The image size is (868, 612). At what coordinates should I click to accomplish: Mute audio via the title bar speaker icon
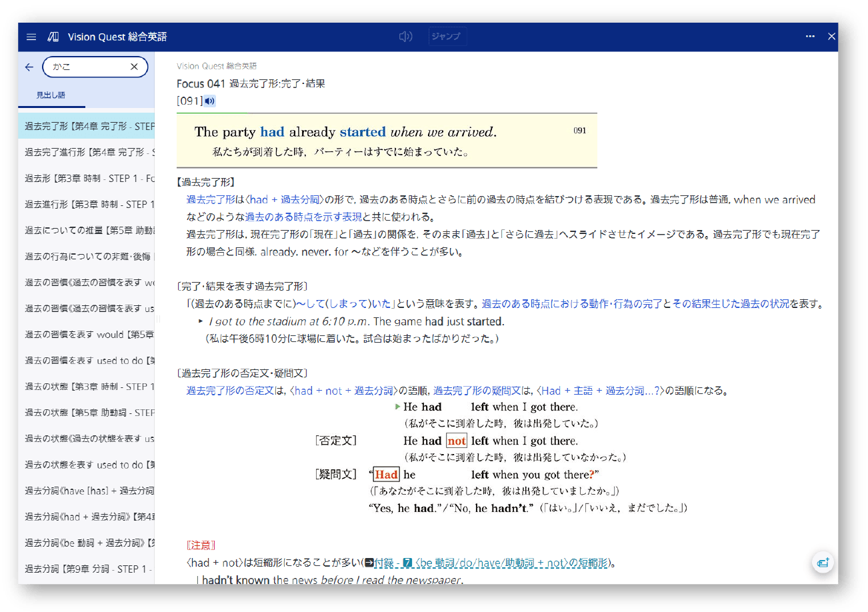pyautogui.click(x=405, y=37)
